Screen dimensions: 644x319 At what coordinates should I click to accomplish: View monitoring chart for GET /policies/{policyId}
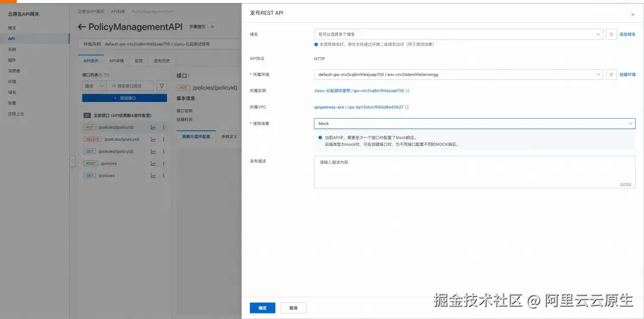coord(153,151)
